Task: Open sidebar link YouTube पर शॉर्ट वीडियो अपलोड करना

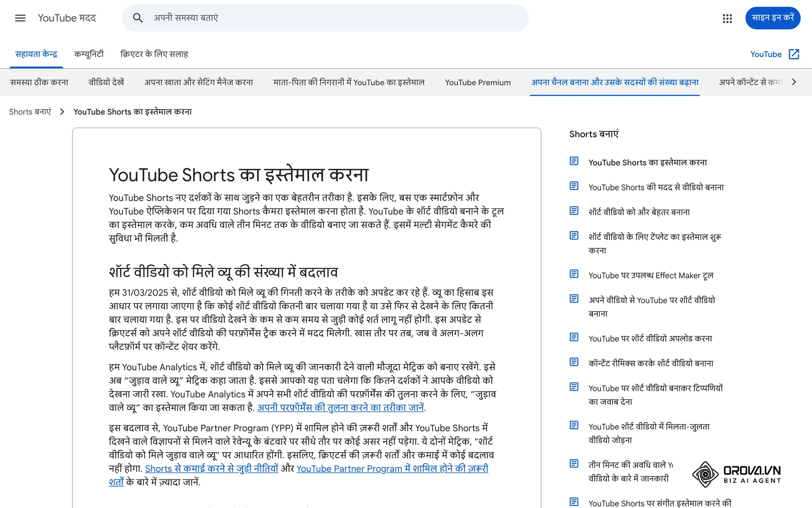Action: [x=651, y=338]
